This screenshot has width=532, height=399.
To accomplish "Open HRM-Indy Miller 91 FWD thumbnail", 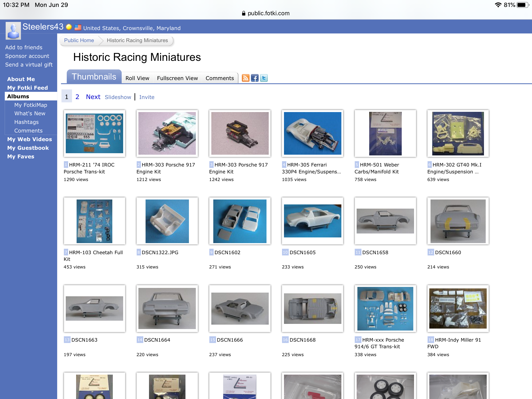I will [x=458, y=308].
